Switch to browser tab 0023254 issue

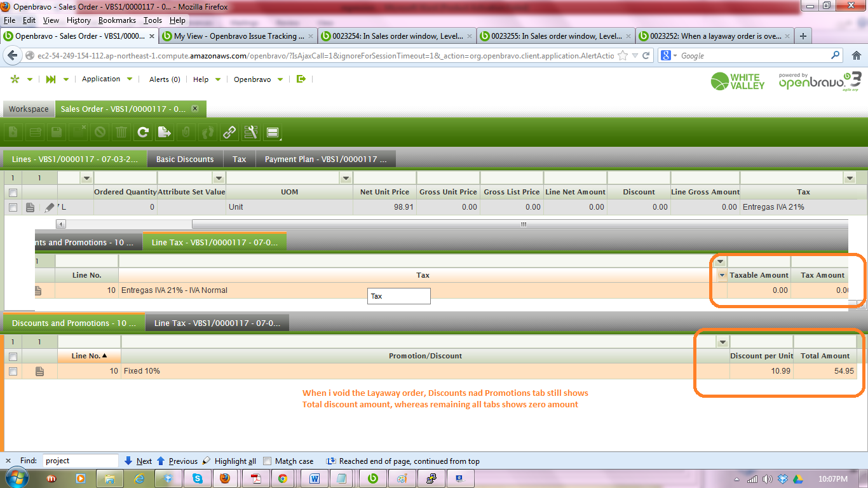pyautogui.click(x=396, y=36)
